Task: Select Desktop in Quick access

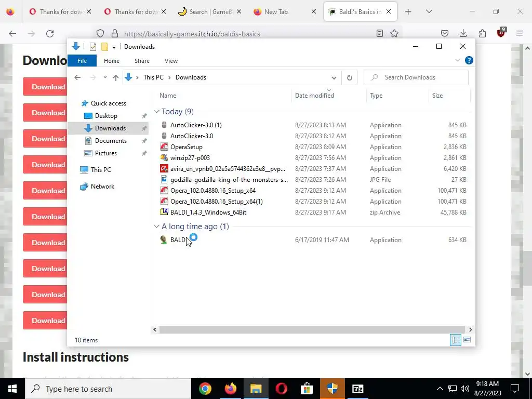Action: (106, 116)
